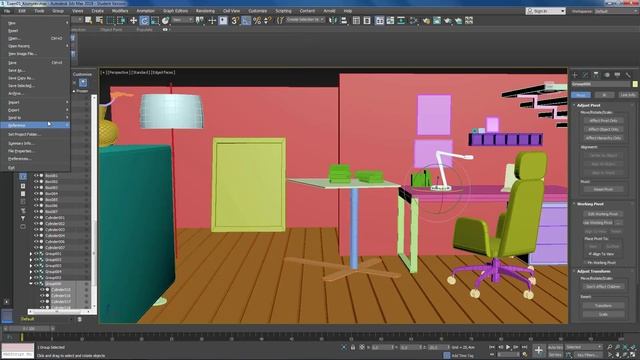The height and width of the screenshot is (360, 640).
Task: Select Reference in the File menu
Action: [35, 125]
